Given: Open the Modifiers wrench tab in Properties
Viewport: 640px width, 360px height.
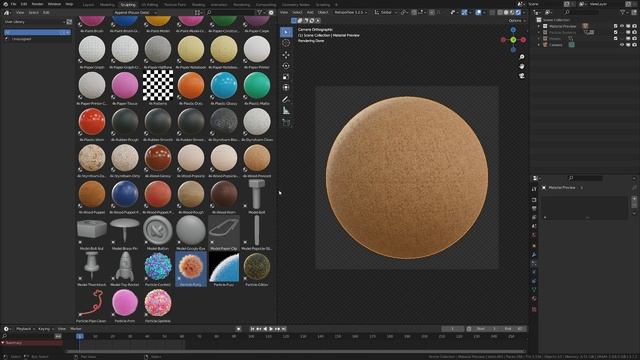Looking at the screenshot, I should (534, 254).
